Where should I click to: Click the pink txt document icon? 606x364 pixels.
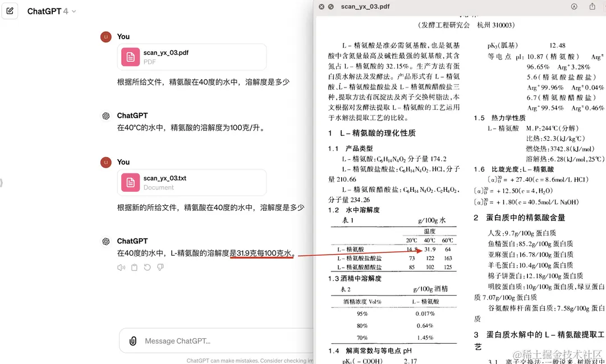pyautogui.click(x=130, y=182)
